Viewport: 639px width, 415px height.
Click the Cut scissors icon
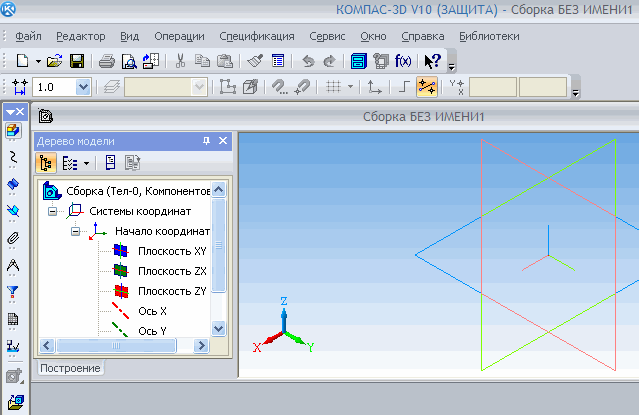[180, 61]
